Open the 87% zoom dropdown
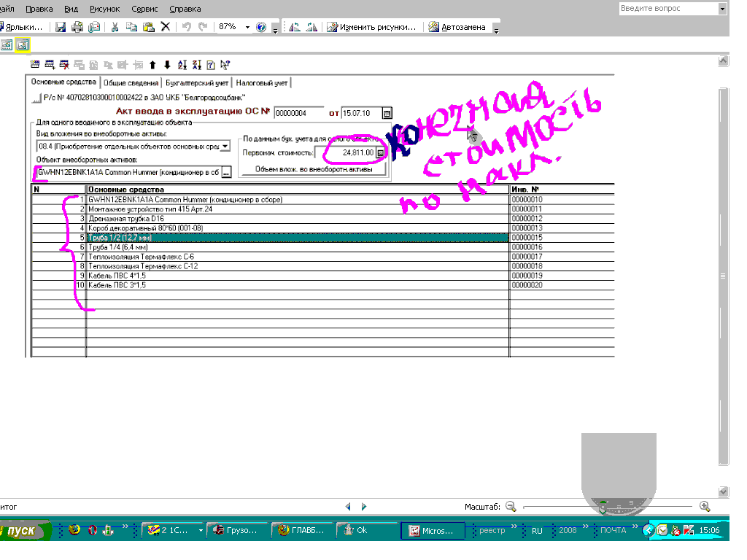Viewport: 747px width, 560px height. [x=247, y=27]
